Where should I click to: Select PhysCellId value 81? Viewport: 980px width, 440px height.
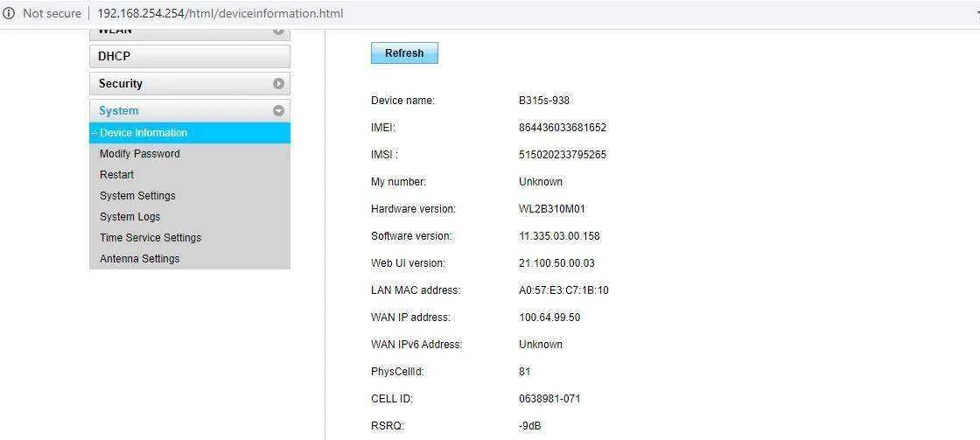click(524, 372)
